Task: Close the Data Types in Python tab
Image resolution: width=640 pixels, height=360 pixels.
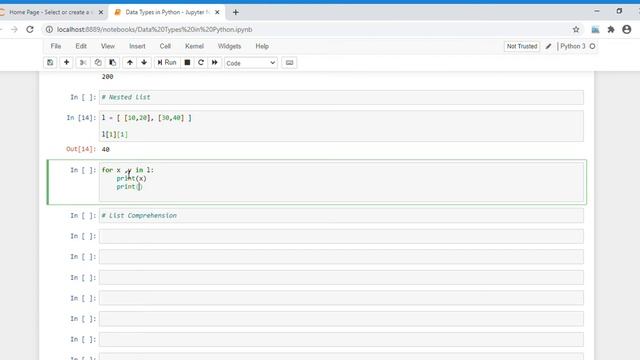Action: coord(217,12)
